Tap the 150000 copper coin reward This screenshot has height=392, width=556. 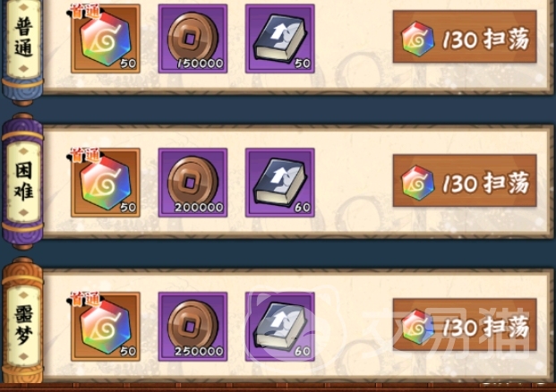(192, 38)
